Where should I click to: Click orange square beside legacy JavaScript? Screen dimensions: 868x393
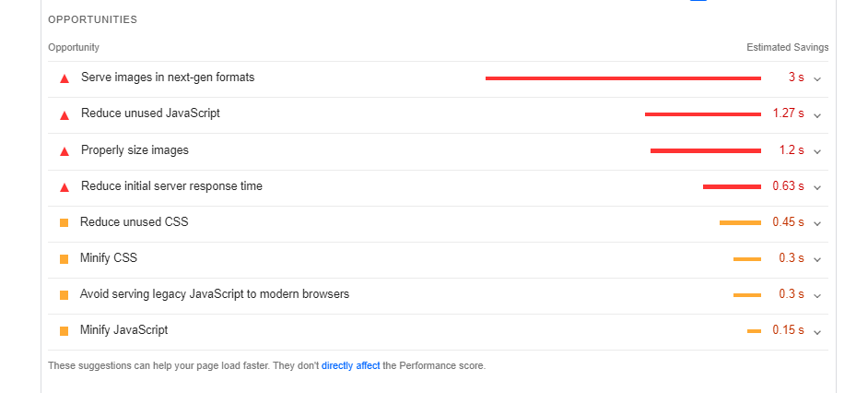coord(64,294)
